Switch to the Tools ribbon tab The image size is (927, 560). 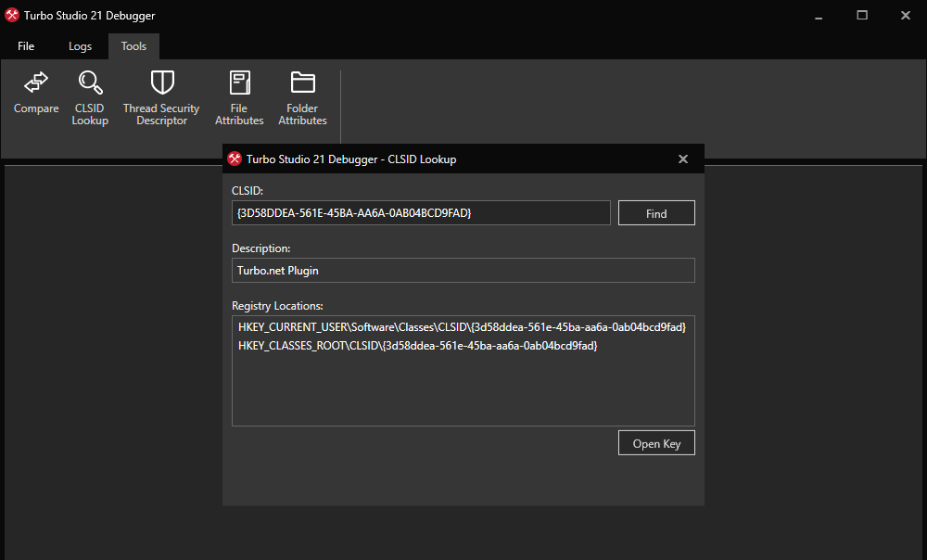point(133,45)
